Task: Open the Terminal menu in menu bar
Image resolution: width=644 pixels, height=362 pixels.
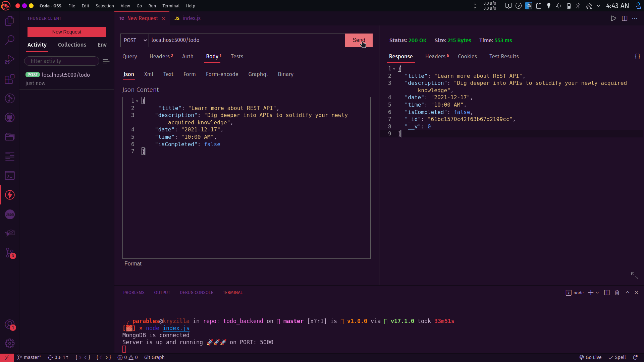Action: coord(171,6)
